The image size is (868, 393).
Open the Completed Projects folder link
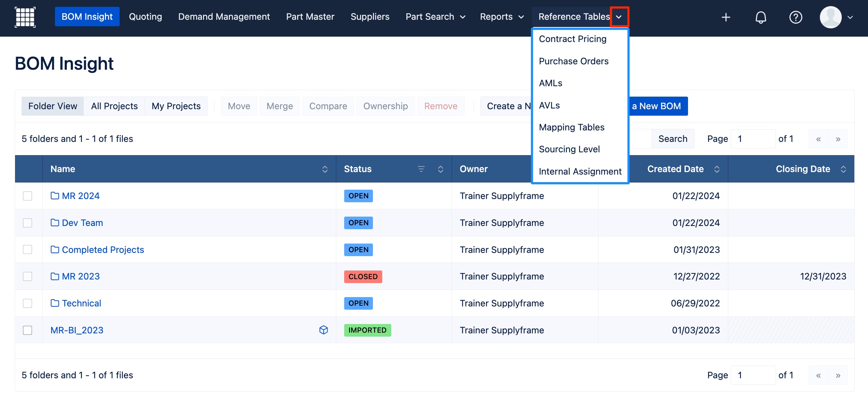click(x=103, y=250)
